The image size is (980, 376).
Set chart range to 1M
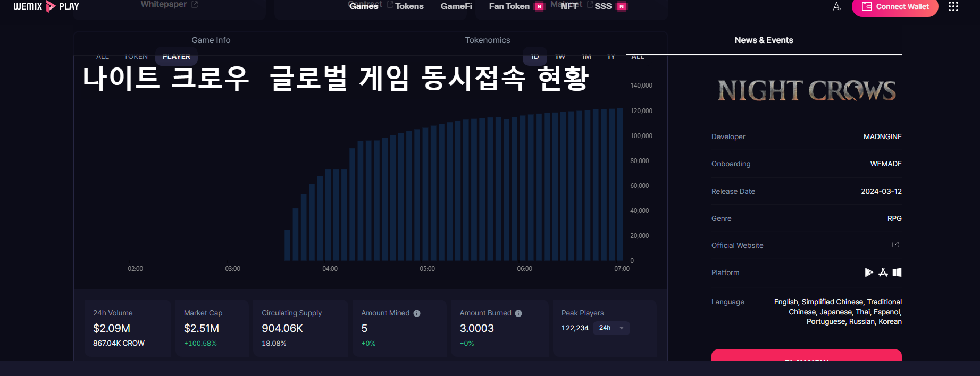click(x=587, y=56)
